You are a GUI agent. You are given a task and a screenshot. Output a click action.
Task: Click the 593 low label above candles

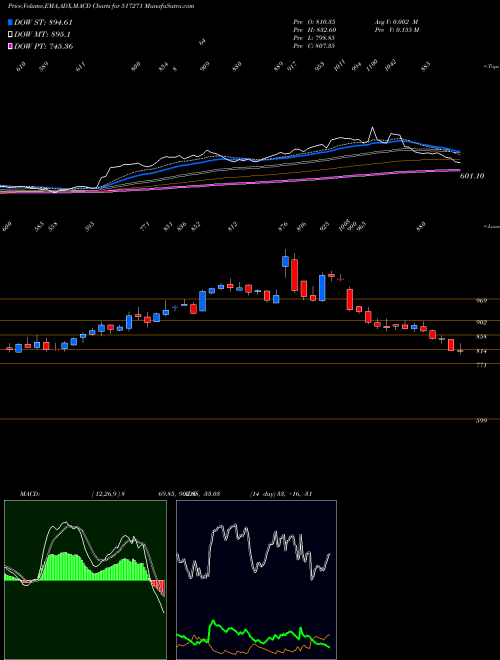tap(90, 227)
